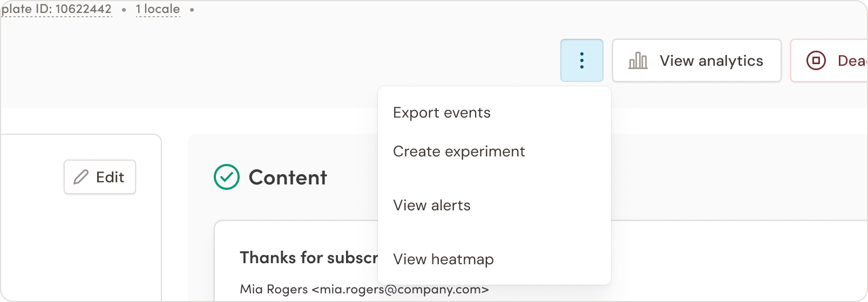Click the Thanks for subscribing subject line
868x302 pixels.
pyautogui.click(x=309, y=258)
